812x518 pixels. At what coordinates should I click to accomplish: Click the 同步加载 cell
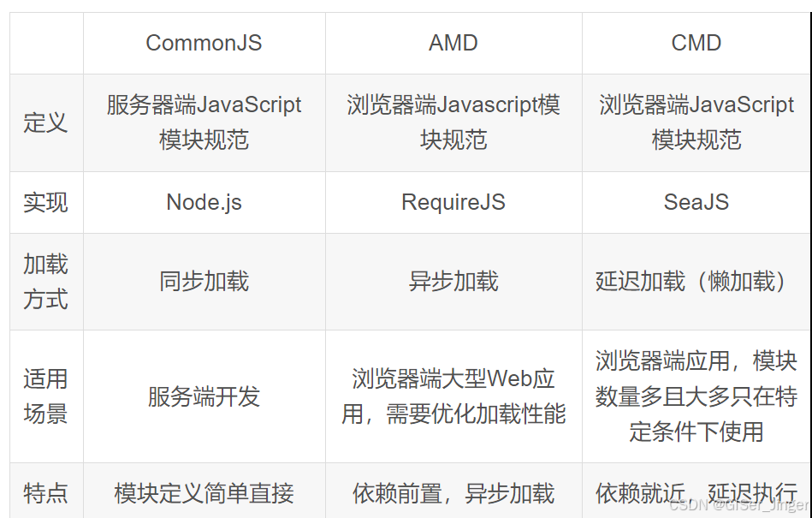click(204, 282)
